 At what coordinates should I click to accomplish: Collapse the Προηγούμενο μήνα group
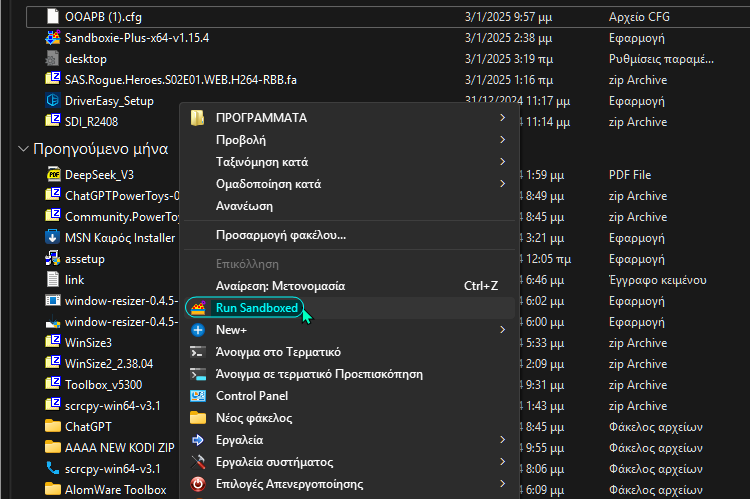[23, 149]
